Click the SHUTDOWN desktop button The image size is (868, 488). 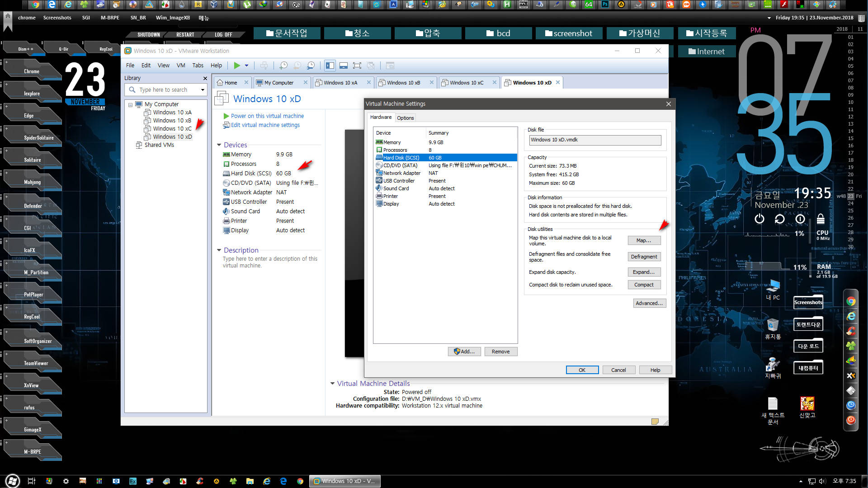pos(148,35)
